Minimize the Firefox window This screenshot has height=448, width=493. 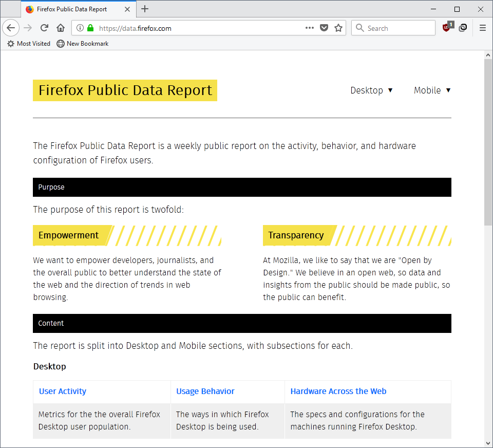433,9
